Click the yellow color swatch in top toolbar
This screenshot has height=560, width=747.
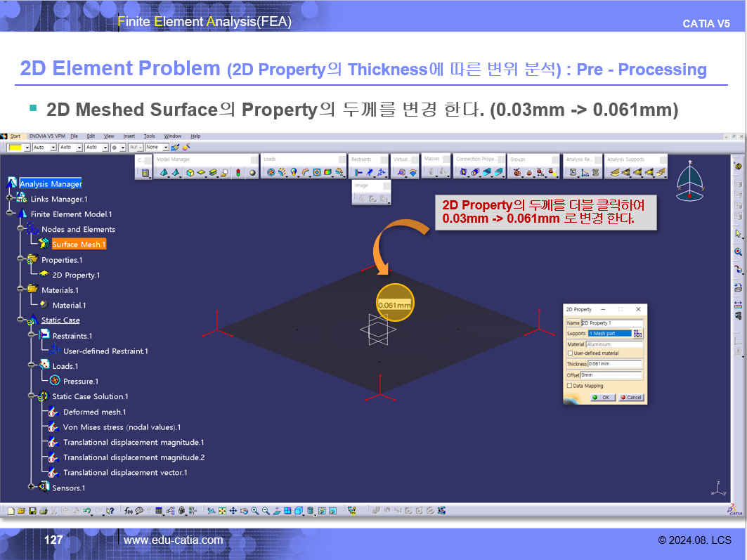tap(14, 148)
